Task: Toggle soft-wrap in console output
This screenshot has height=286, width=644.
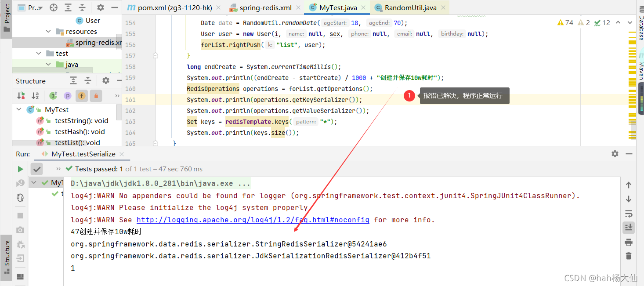Action: click(629, 214)
